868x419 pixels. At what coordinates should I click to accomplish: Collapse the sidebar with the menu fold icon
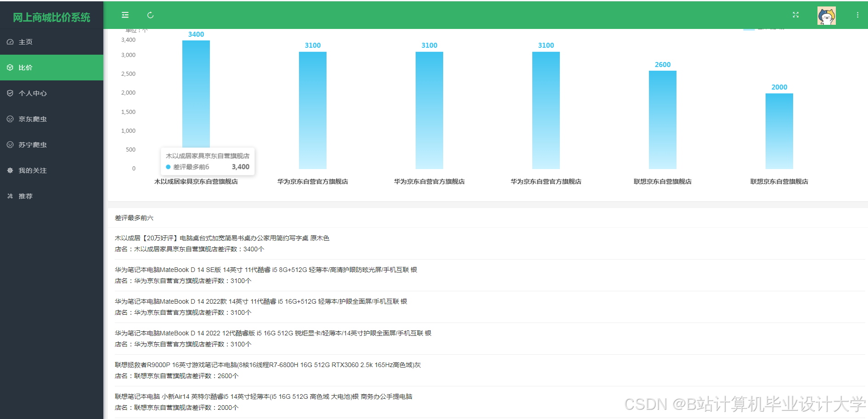point(125,15)
